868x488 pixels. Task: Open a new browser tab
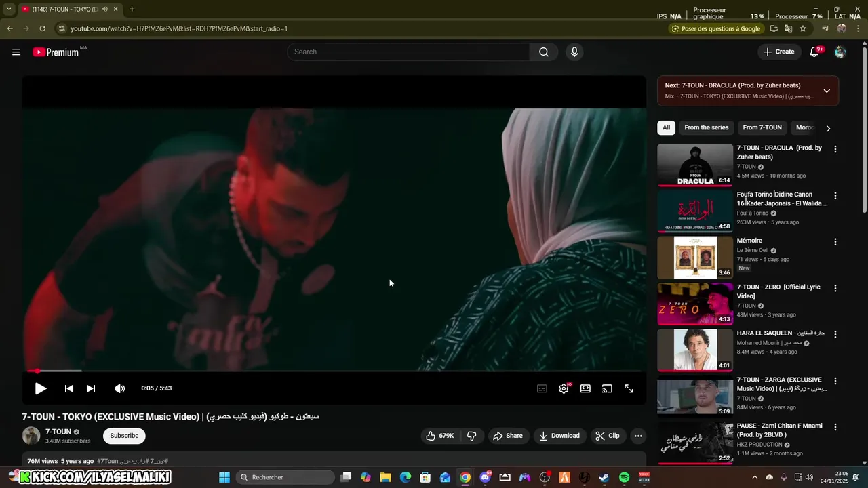[x=132, y=9]
